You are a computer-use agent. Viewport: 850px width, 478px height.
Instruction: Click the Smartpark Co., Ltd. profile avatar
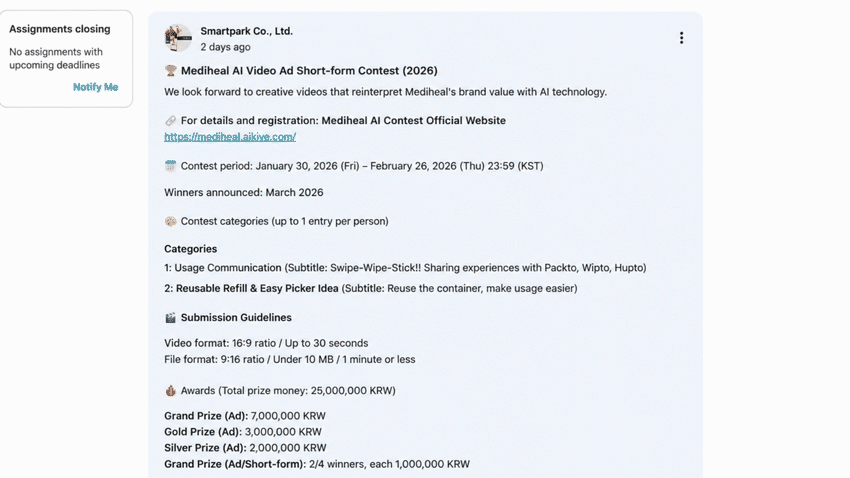(x=178, y=38)
